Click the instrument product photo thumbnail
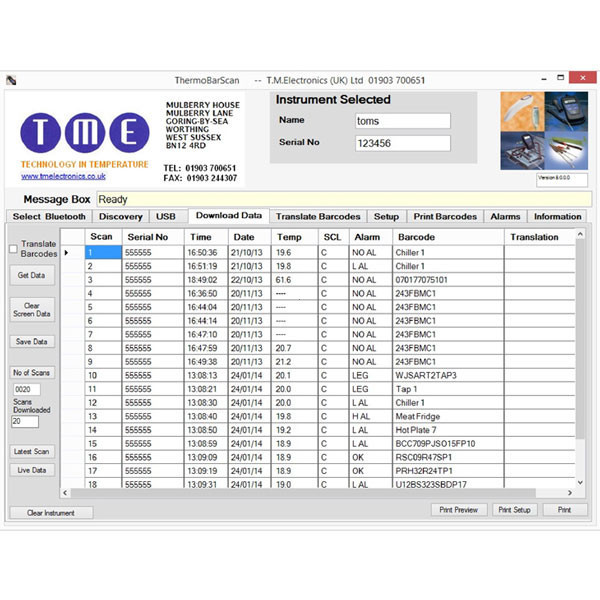Viewport: 600px width, 600px height. (543, 131)
